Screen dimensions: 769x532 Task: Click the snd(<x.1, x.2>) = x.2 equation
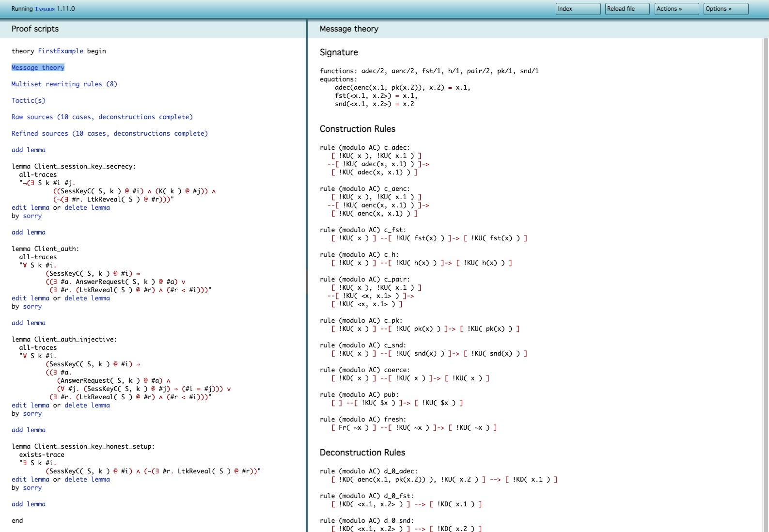tap(375, 104)
